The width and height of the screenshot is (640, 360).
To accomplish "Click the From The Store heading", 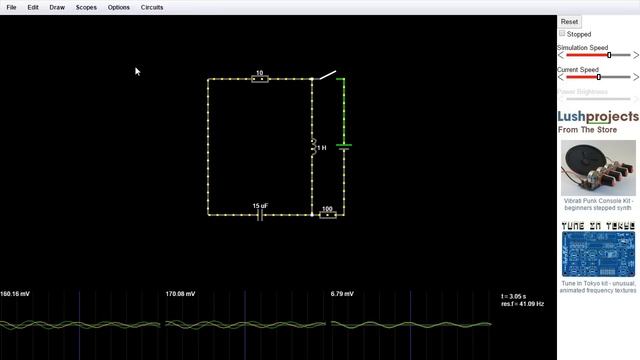I will (x=587, y=130).
